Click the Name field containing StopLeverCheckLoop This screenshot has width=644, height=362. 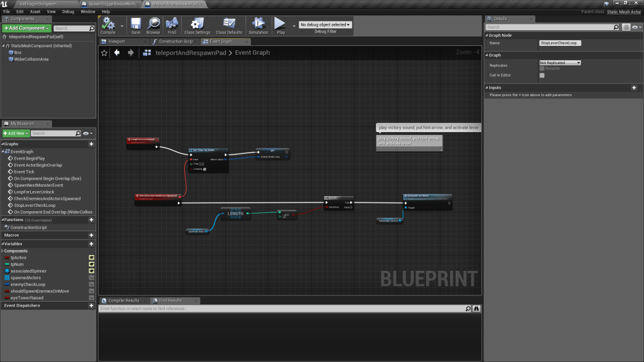[560, 43]
